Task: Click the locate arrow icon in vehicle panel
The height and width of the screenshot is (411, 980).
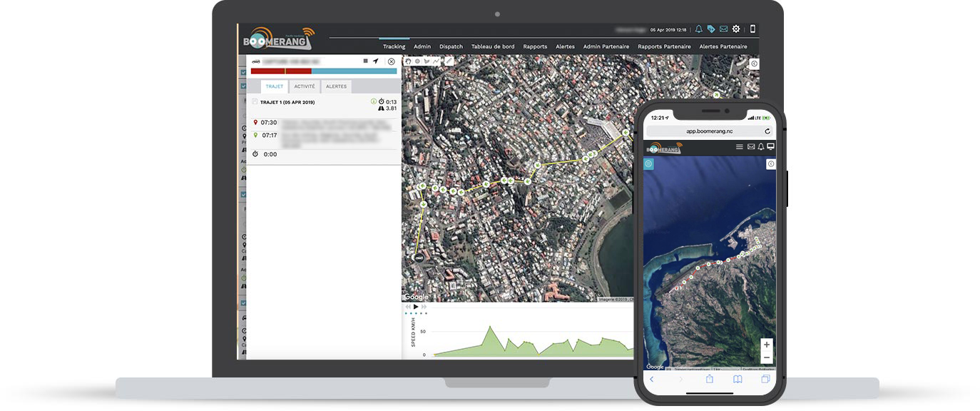Action: (x=375, y=61)
